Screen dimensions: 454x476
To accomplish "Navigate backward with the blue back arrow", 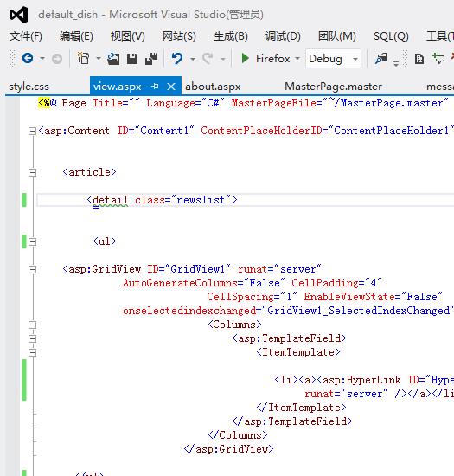I will 28,58.
